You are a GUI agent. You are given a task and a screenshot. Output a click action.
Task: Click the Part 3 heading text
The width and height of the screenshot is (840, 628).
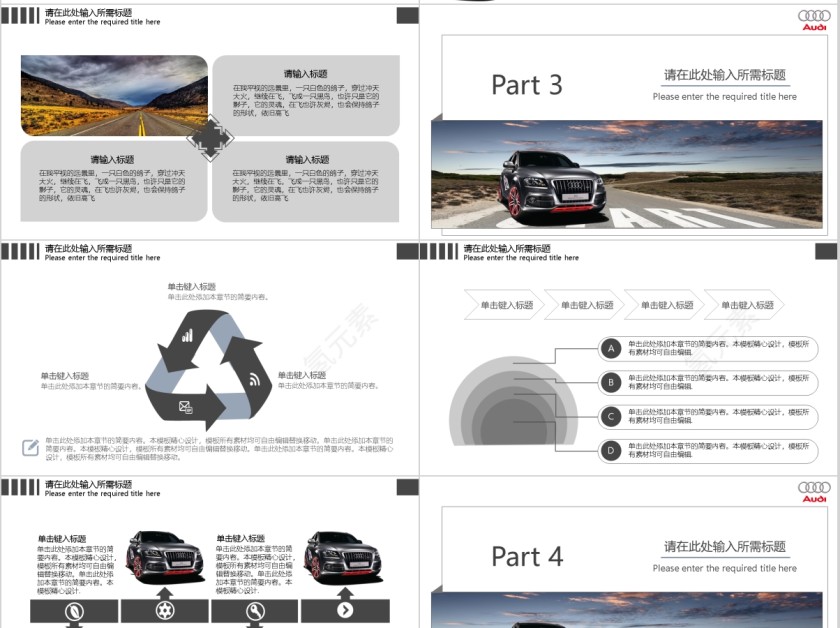(527, 86)
